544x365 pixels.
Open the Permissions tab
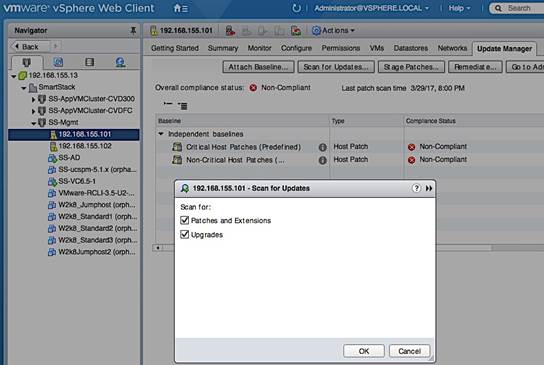pyautogui.click(x=341, y=48)
